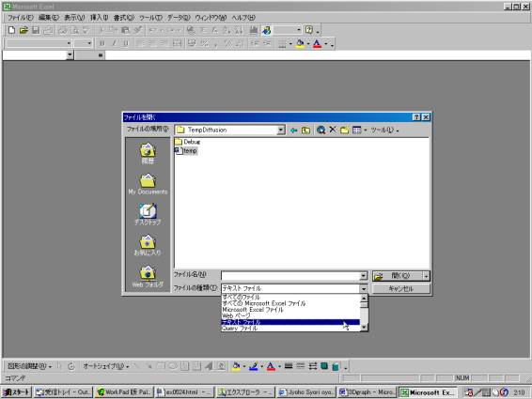
Task: Click the Save floppy disk icon
Action: point(36,30)
